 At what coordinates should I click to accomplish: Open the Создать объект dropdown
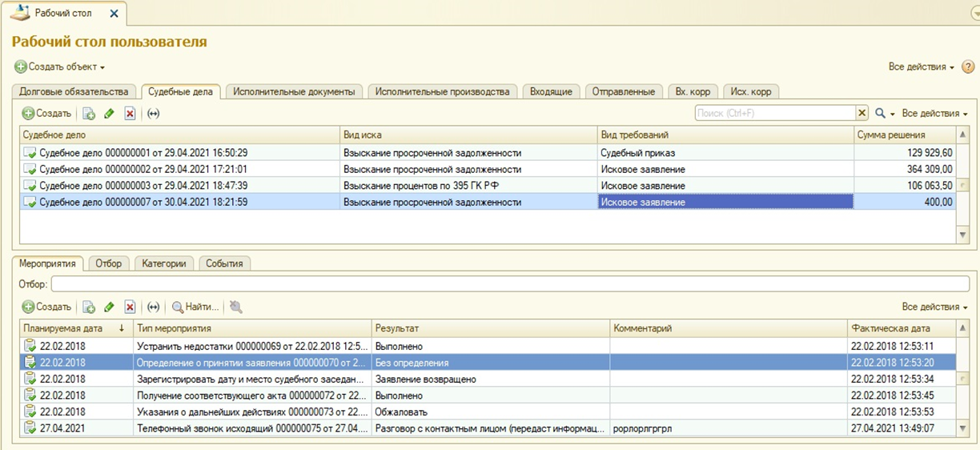pyautogui.click(x=60, y=67)
